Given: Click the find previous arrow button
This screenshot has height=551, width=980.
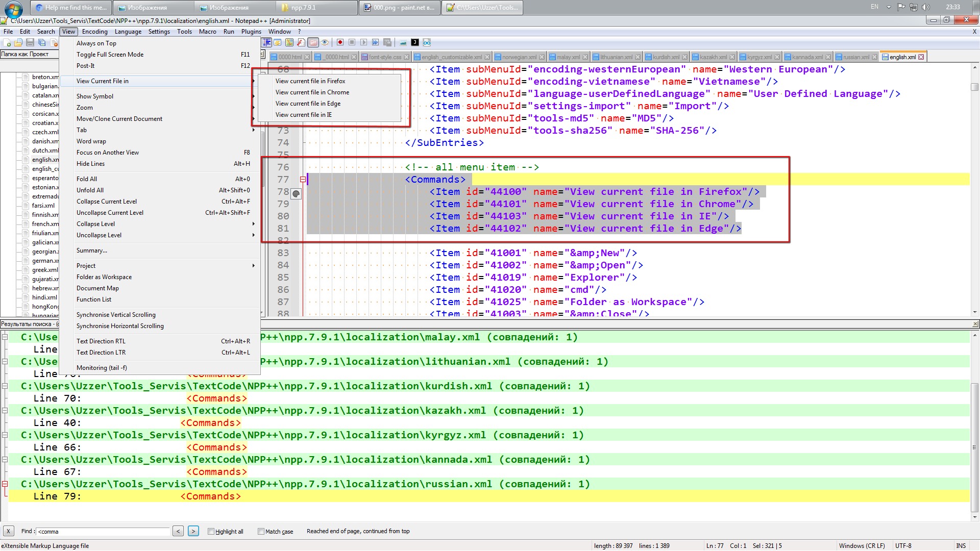Looking at the screenshot, I should pyautogui.click(x=178, y=531).
